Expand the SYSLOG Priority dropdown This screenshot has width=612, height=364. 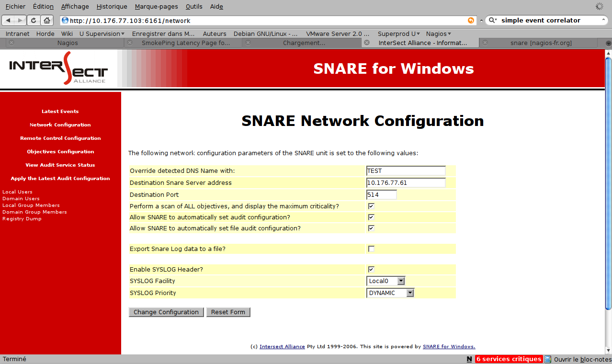390,293
